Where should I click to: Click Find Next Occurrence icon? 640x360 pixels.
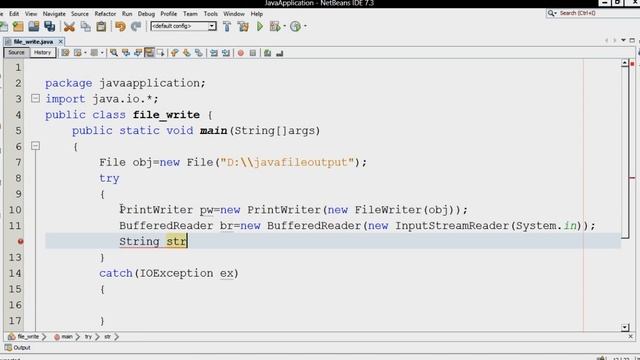(138, 53)
